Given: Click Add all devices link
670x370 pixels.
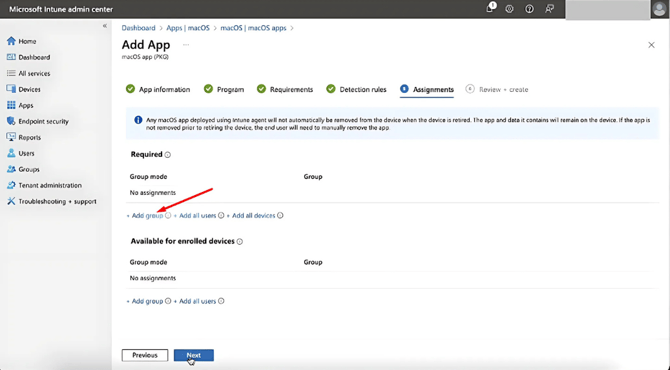Looking at the screenshot, I should (251, 215).
